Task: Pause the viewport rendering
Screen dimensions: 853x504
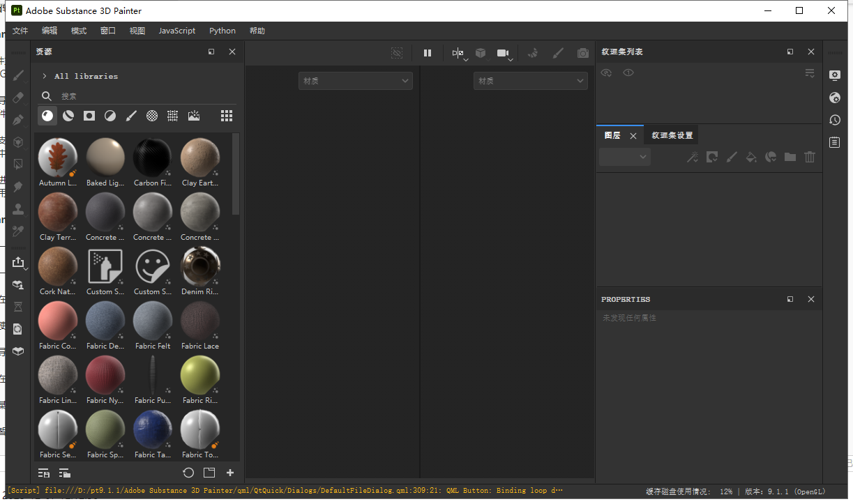Action: click(x=428, y=53)
